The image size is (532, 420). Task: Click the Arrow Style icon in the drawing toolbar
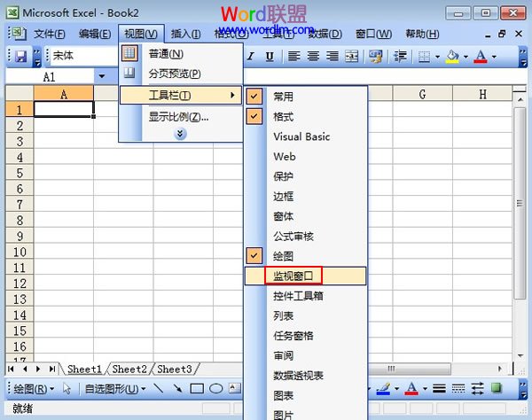[x=477, y=388]
